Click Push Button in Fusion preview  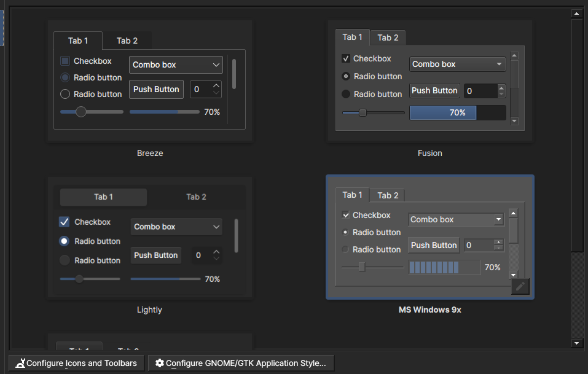click(x=434, y=91)
